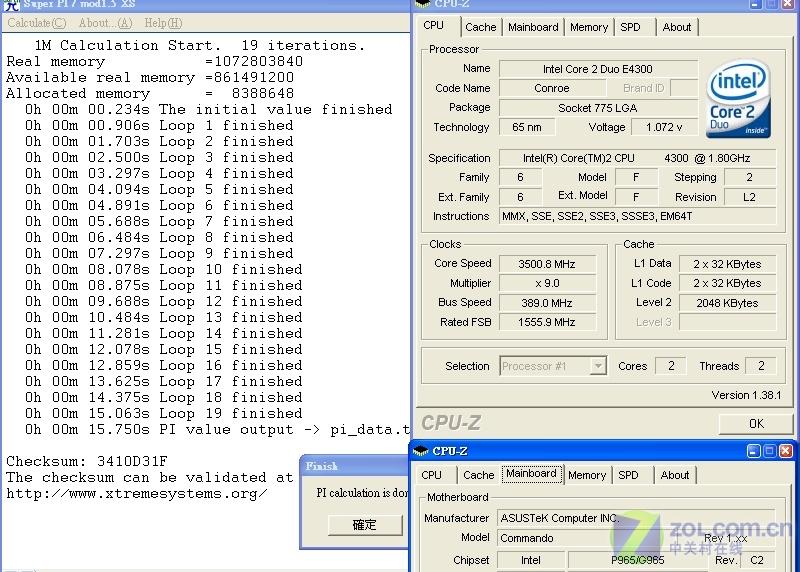Click the Core Speed value '3500.8 MHz'
The width and height of the screenshot is (800, 572).
point(547,264)
